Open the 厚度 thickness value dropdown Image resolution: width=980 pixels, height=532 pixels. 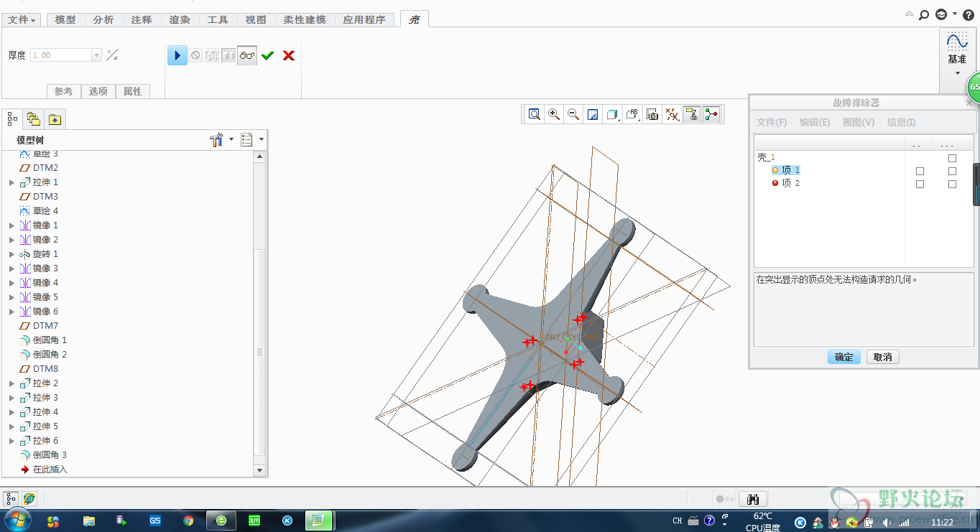(97, 55)
